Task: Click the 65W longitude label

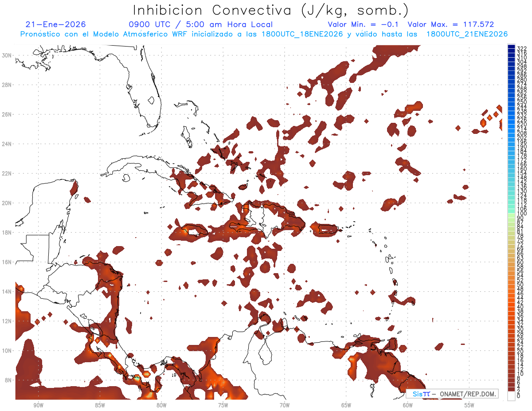Action: click(x=346, y=405)
